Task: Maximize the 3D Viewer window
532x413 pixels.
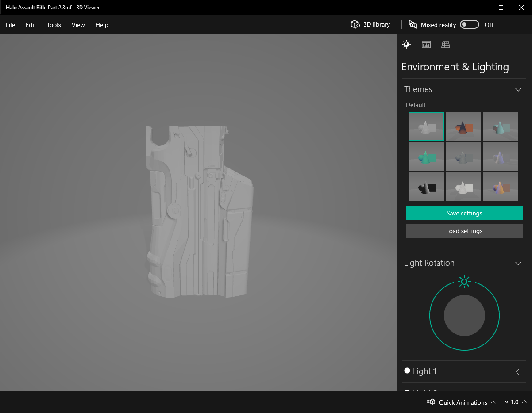Action: [x=501, y=7]
